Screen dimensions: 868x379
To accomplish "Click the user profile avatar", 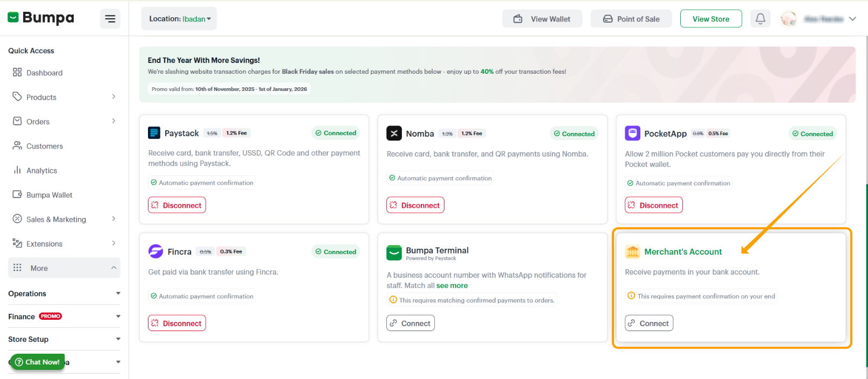I will click(788, 19).
